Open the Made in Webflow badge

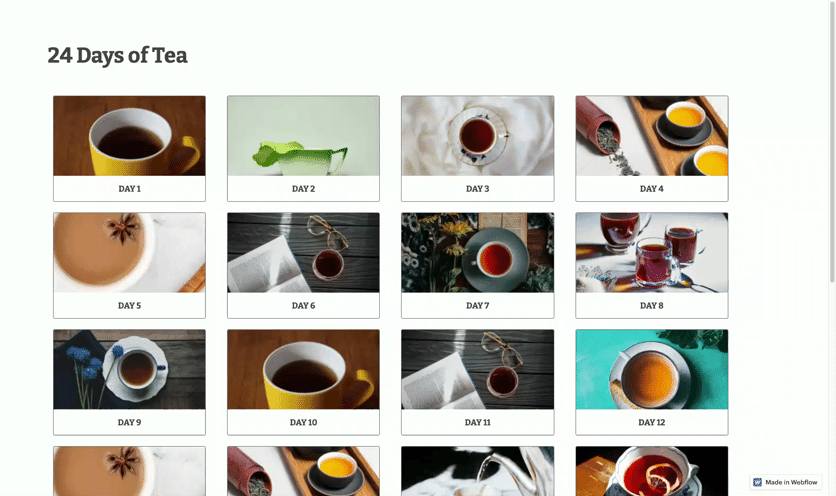785,482
